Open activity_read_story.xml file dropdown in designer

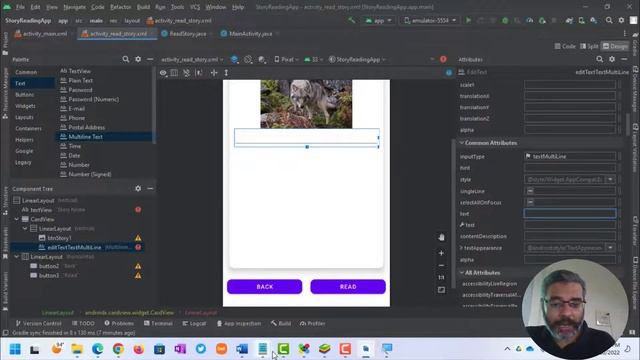click(192, 60)
